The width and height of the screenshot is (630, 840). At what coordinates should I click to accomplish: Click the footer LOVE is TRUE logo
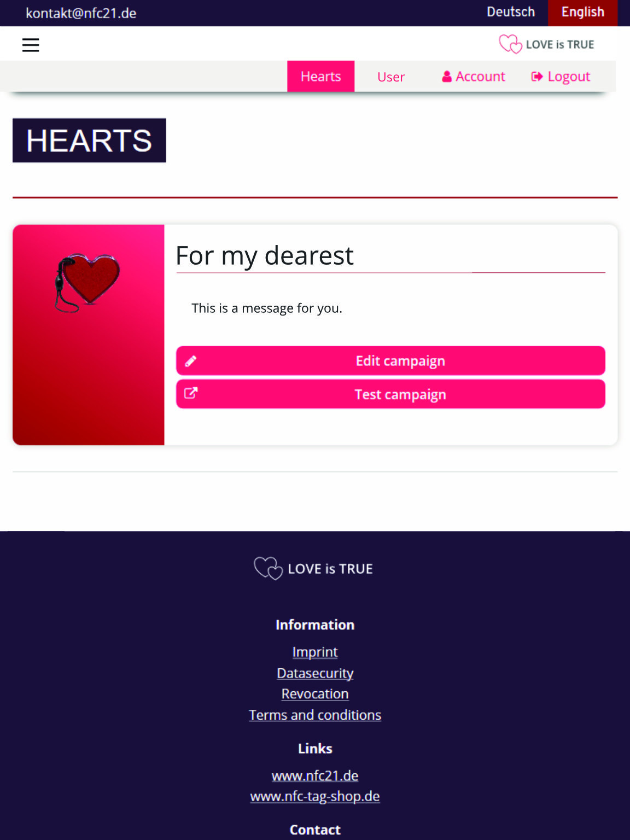pyautogui.click(x=313, y=568)
